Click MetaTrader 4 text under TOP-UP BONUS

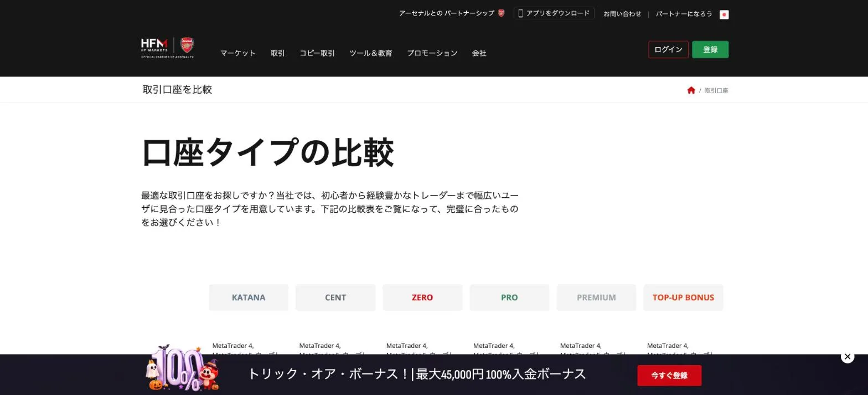[x=668, y=346]
